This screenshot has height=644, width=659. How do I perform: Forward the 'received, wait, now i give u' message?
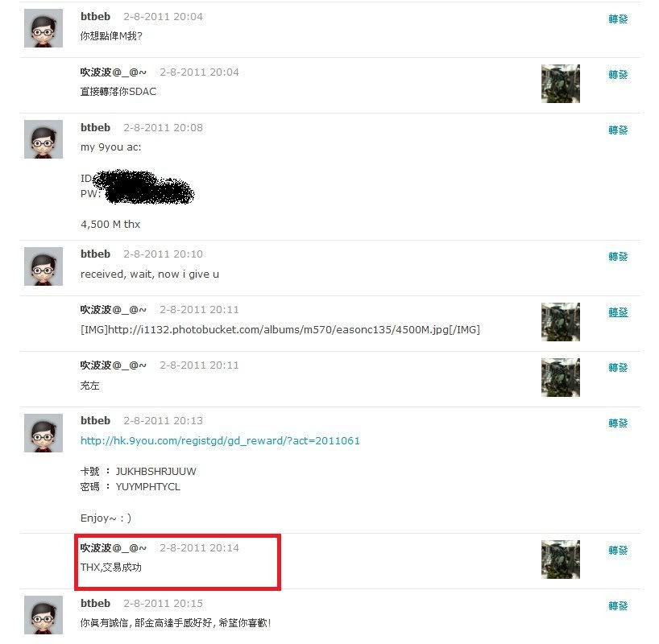pos(618,256)
